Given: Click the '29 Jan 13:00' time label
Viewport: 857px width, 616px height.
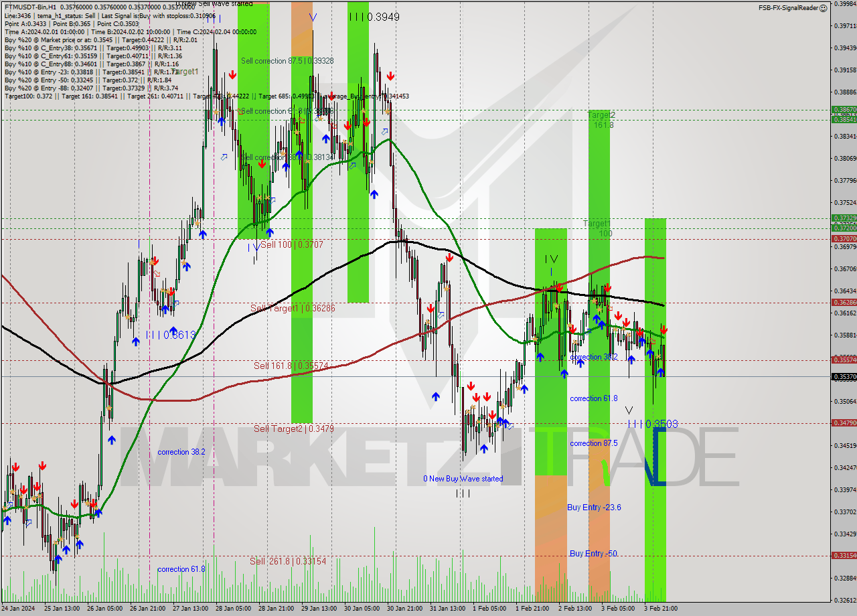Looking at the screenshot, I should coord(319,609).
